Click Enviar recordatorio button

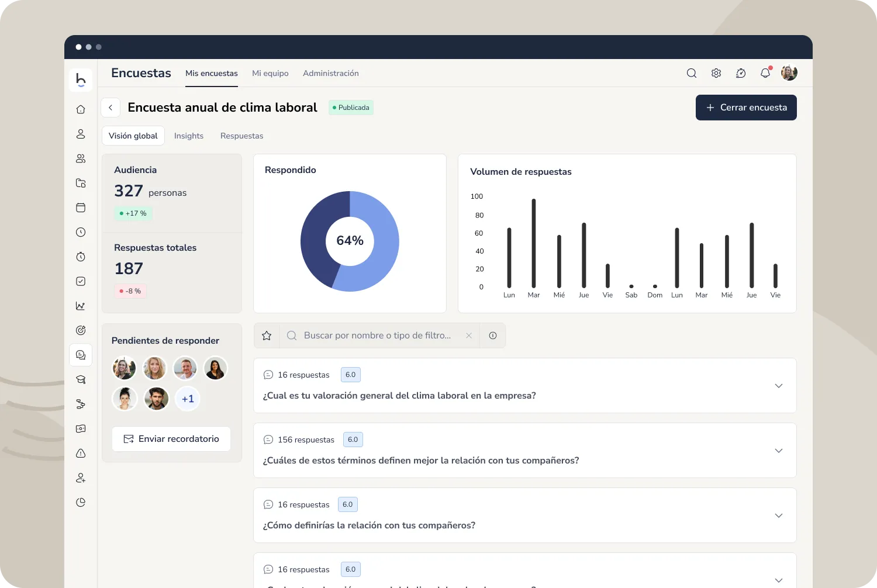coord(171,439)
